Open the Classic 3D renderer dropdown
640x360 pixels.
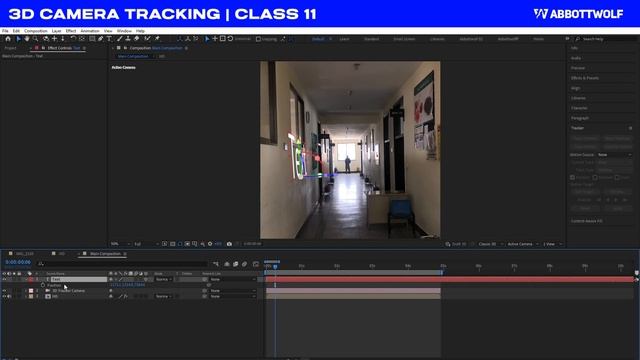pos(491,244)
